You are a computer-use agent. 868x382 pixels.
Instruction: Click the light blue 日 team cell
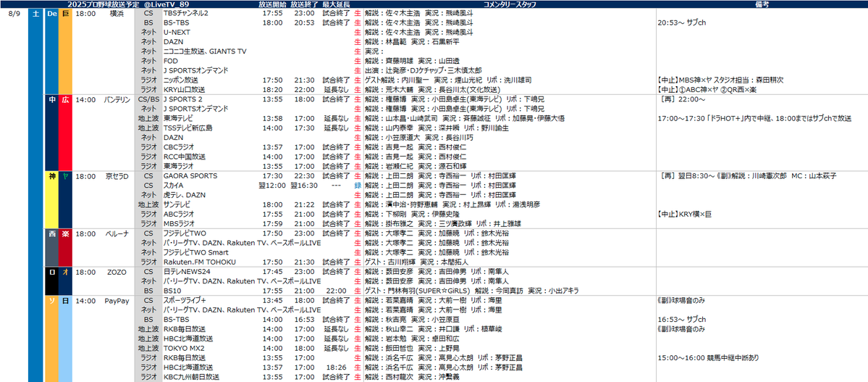tap(65, 300)
